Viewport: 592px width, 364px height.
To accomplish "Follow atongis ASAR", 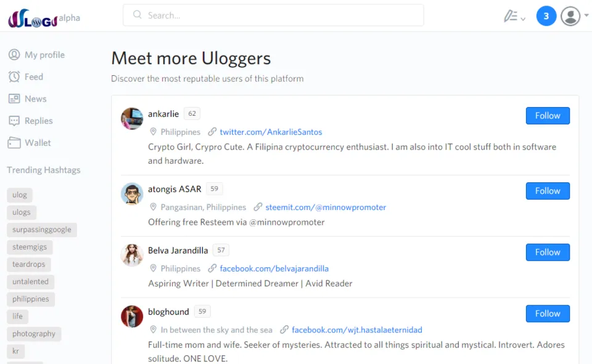I will (548, 191).
